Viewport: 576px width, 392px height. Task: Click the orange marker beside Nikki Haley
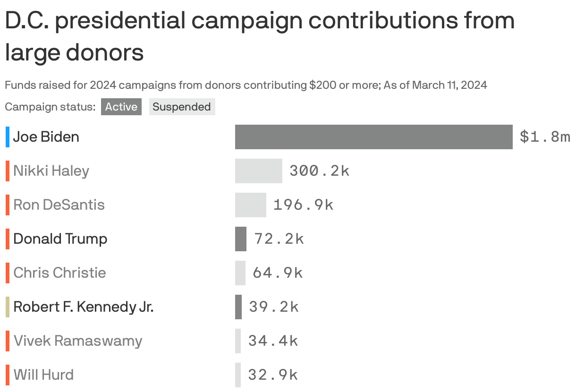(x=7, y=171)
